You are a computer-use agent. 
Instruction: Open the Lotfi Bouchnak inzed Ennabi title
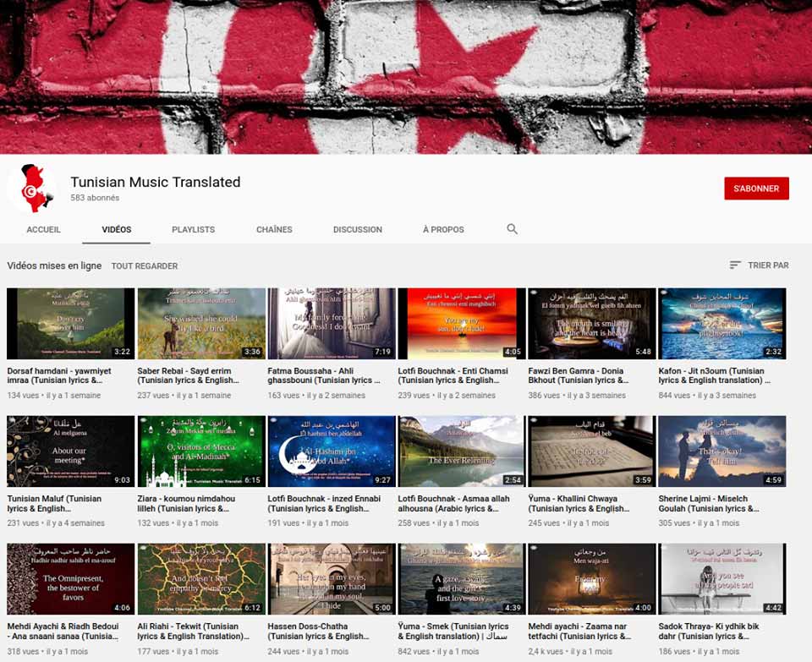click(324, 504)
